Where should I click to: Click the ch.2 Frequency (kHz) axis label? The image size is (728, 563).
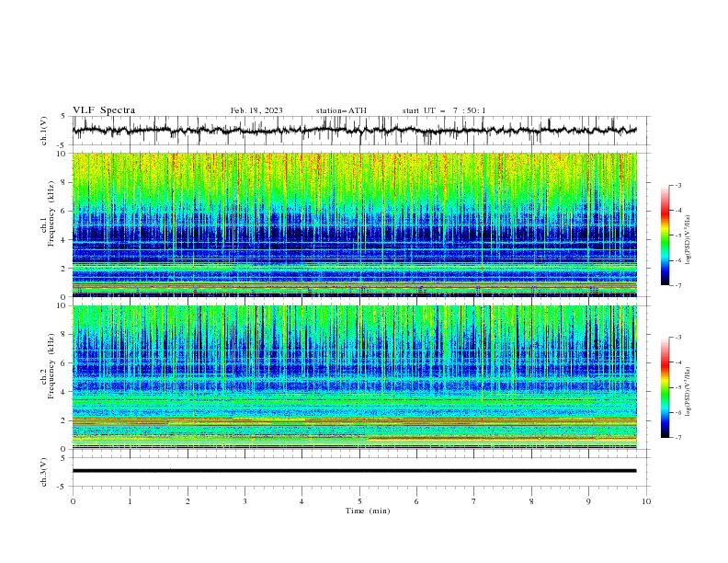(48, 366)
